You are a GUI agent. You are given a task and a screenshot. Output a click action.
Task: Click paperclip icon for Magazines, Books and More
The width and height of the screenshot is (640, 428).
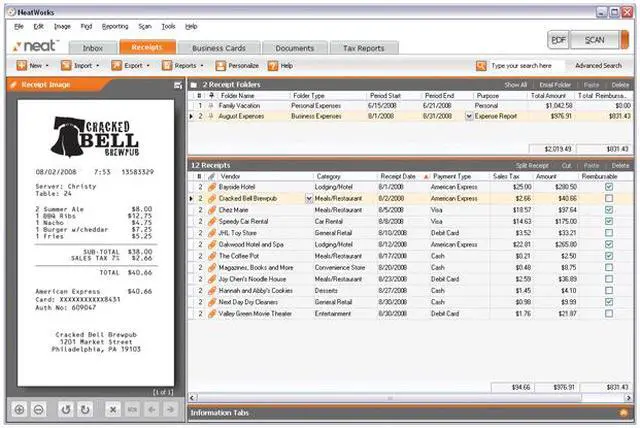pos(212,268)
